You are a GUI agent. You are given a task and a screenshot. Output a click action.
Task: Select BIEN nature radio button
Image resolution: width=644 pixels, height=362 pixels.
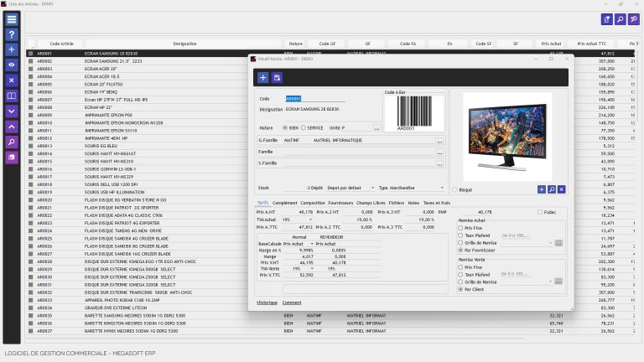click(x=285, y=127)
